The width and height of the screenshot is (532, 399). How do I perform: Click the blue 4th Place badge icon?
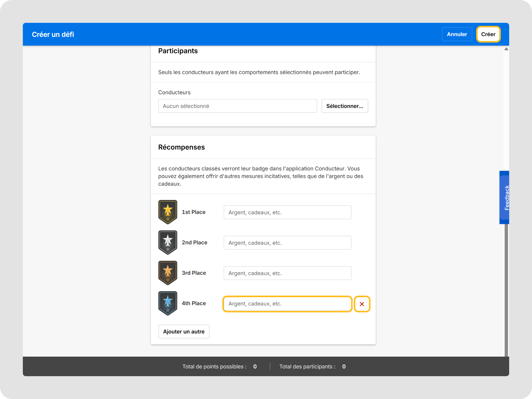tap(168, 303)
